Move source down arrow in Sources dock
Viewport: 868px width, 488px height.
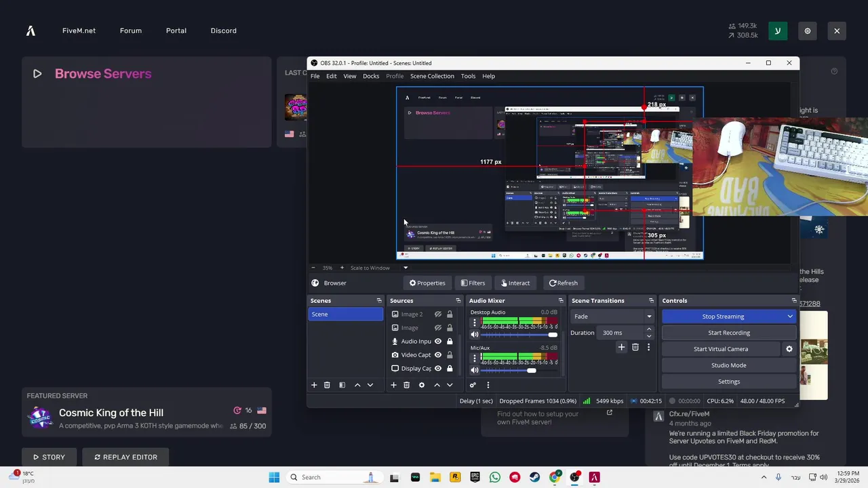450,385
